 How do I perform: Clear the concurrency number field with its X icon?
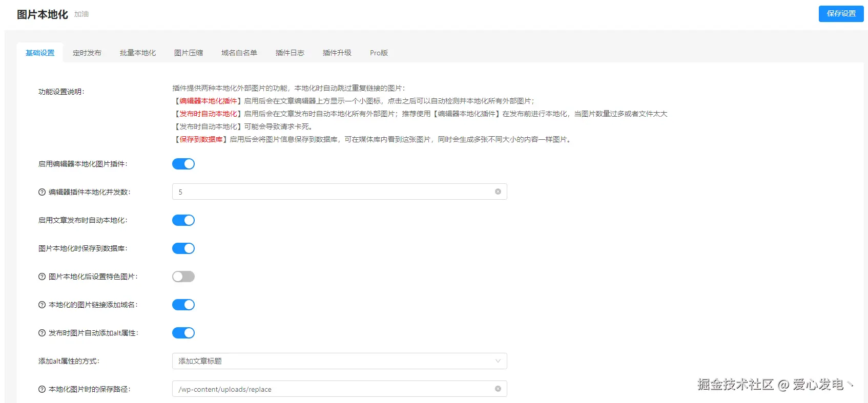click(x=498, y=192)
